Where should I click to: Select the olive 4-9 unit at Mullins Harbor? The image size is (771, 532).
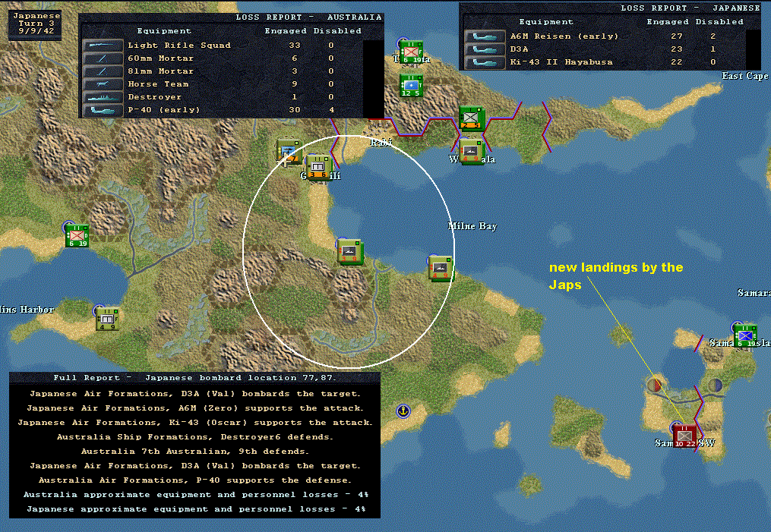(x=107, y=319)
